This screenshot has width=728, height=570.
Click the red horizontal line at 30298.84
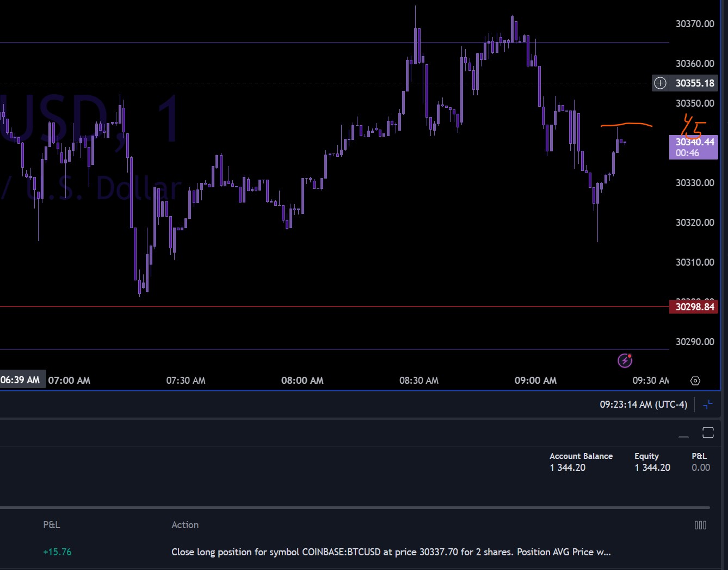334,307
